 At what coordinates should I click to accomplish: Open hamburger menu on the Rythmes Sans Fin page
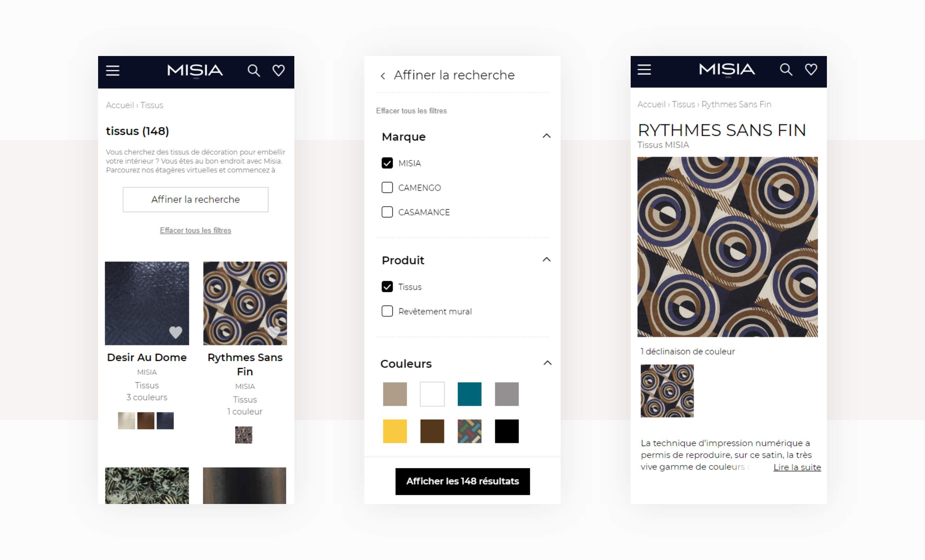point(644,70)
